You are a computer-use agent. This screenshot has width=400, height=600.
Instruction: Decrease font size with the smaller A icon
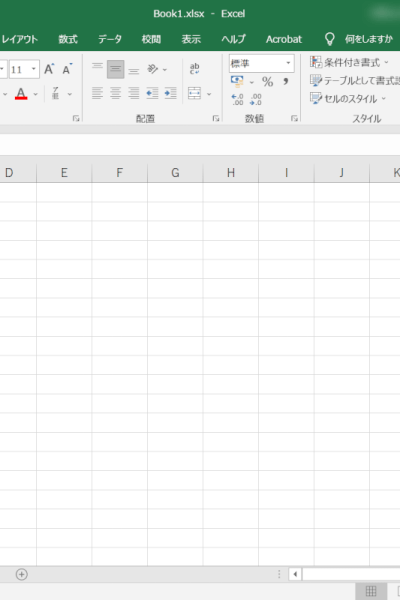[x=67, y=69]
